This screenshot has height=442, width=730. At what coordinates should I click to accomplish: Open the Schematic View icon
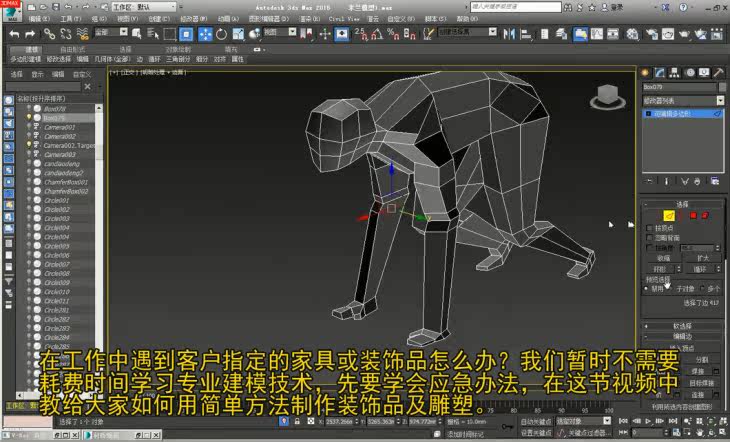click(613, 34)
